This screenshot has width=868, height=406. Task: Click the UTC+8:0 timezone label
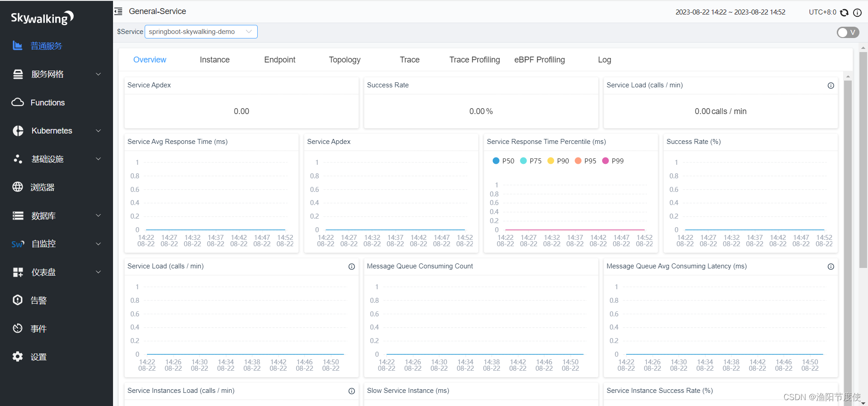coord(823,12)
